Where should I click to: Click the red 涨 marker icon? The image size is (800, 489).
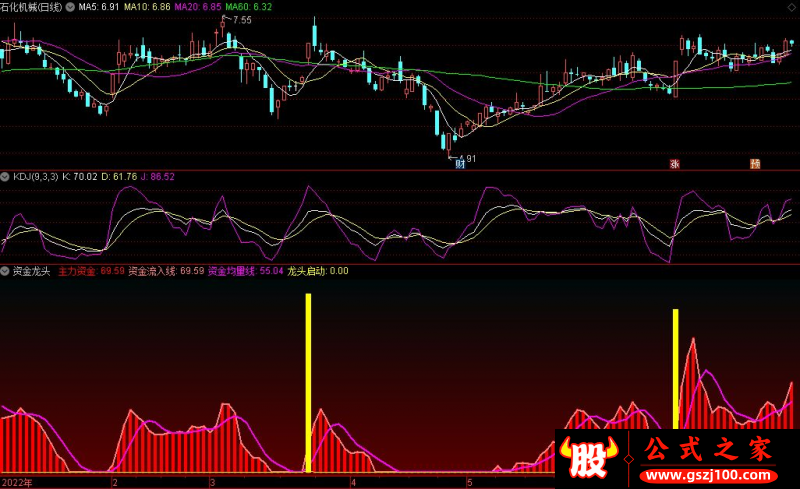tap(674, 163)
